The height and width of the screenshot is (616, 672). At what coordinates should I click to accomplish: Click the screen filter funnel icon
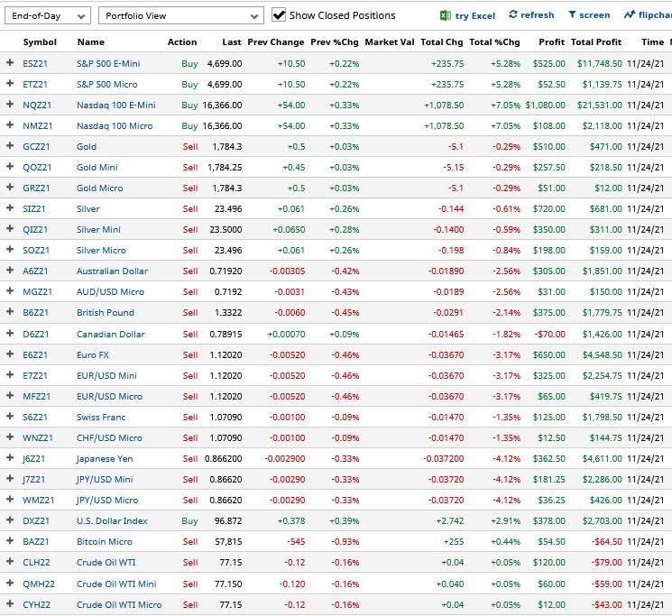tap(572, 15)
